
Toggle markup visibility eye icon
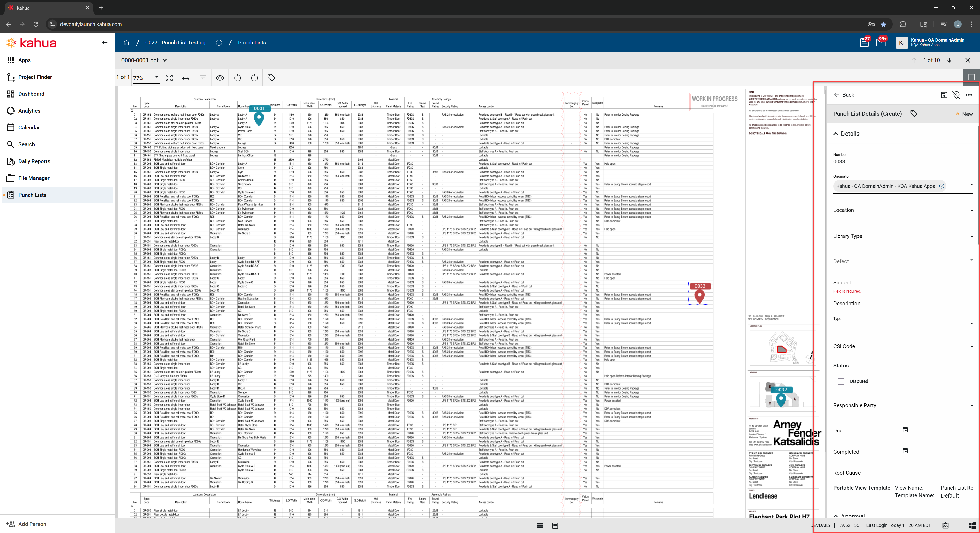point(220,78)
